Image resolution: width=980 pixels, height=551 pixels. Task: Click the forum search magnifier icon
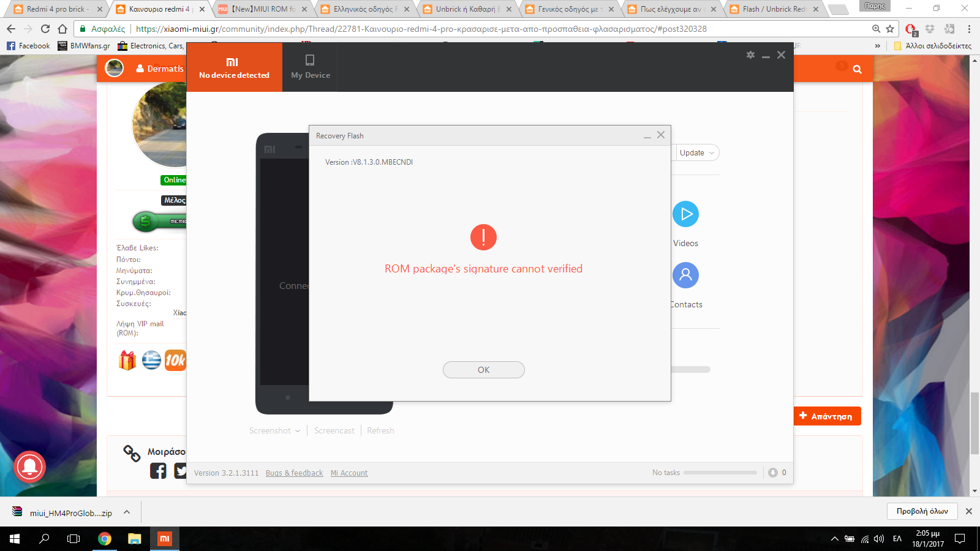pos(858,69)
